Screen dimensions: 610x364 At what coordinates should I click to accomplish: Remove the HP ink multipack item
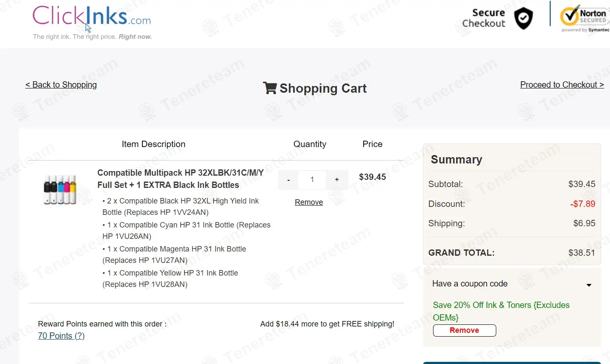pos(309,202)
